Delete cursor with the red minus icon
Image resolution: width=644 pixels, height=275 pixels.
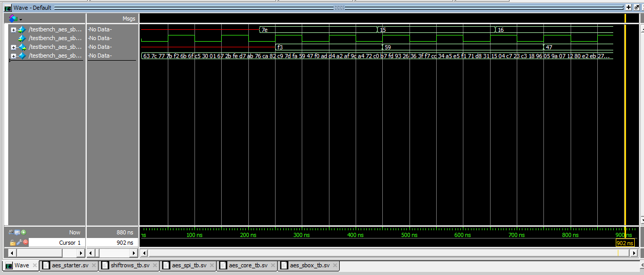[26, 242]
